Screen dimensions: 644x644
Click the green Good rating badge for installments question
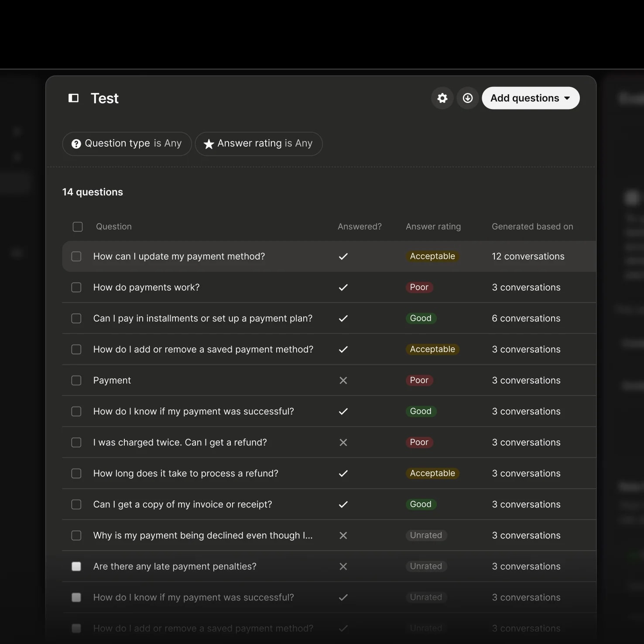coord(421,319)
